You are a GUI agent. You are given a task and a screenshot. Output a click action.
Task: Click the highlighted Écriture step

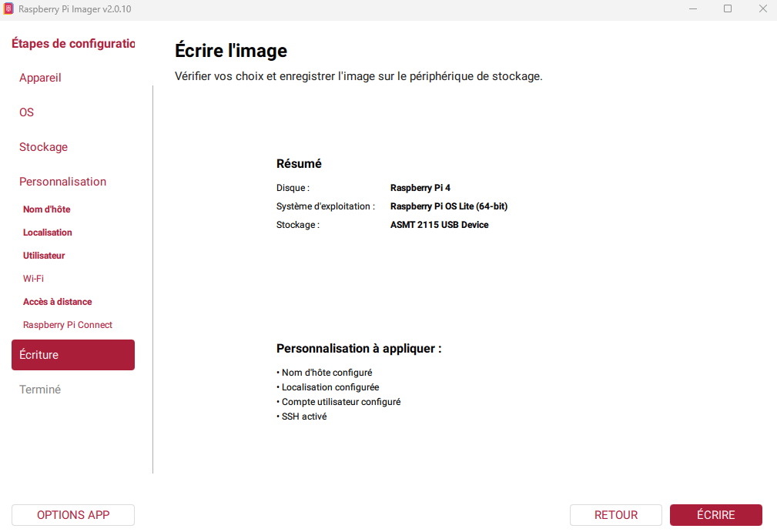click(x=73, y=355)
